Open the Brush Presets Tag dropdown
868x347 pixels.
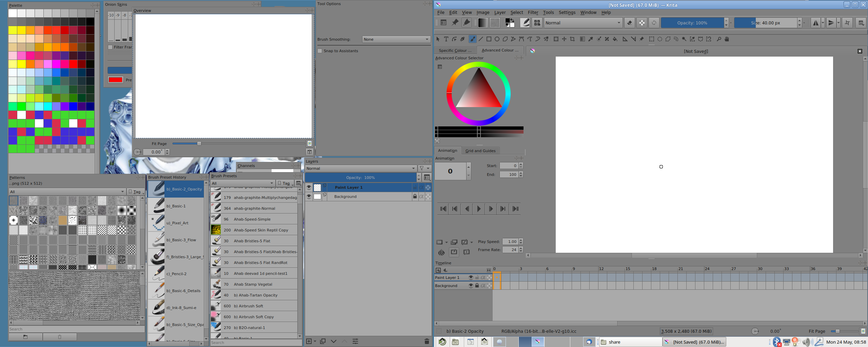(x=285, y=183)
